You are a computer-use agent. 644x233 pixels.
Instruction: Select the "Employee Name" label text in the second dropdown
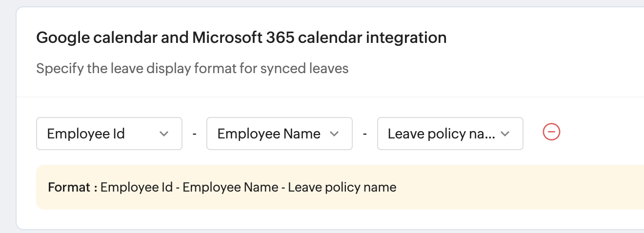269,134
